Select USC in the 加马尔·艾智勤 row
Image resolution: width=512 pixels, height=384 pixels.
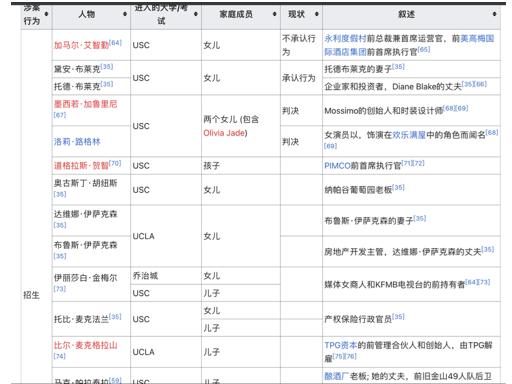click(x=141, y=45)
